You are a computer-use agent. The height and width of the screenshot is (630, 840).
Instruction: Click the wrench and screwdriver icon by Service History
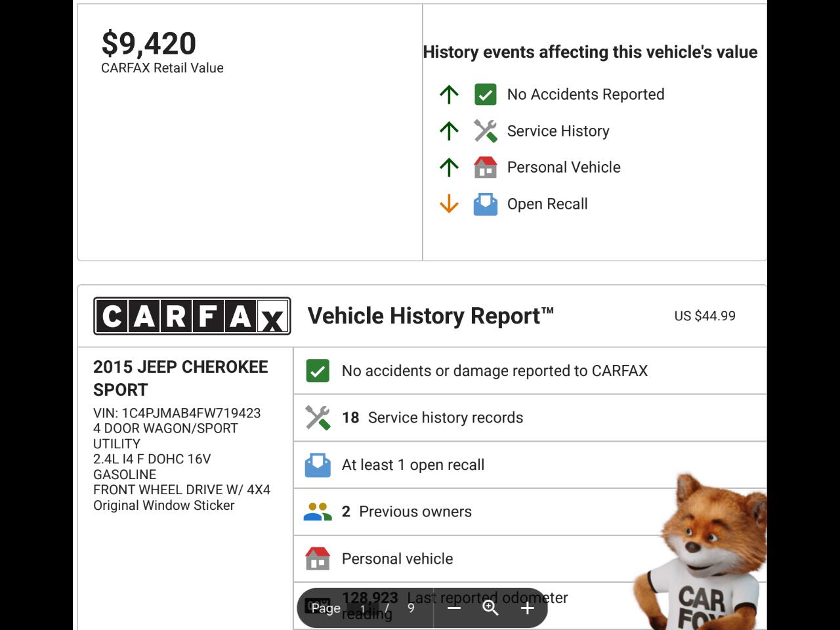[x=486, y=131]
